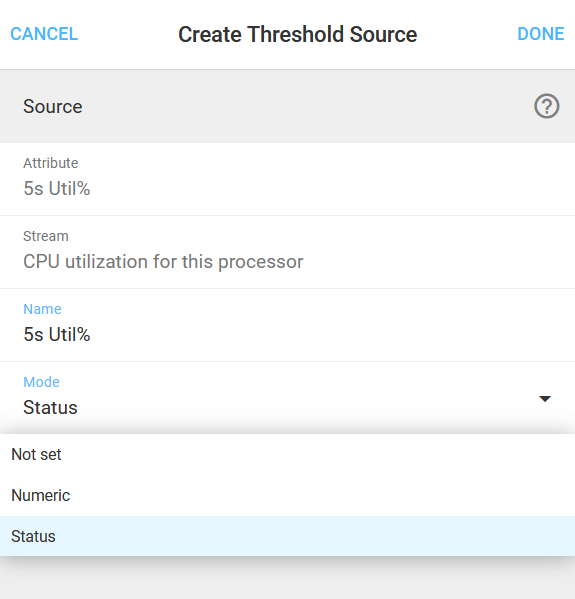The height and width of the screenshot is (599, 575).
Task: Click the blue Mode label
Action: point(41,382)
